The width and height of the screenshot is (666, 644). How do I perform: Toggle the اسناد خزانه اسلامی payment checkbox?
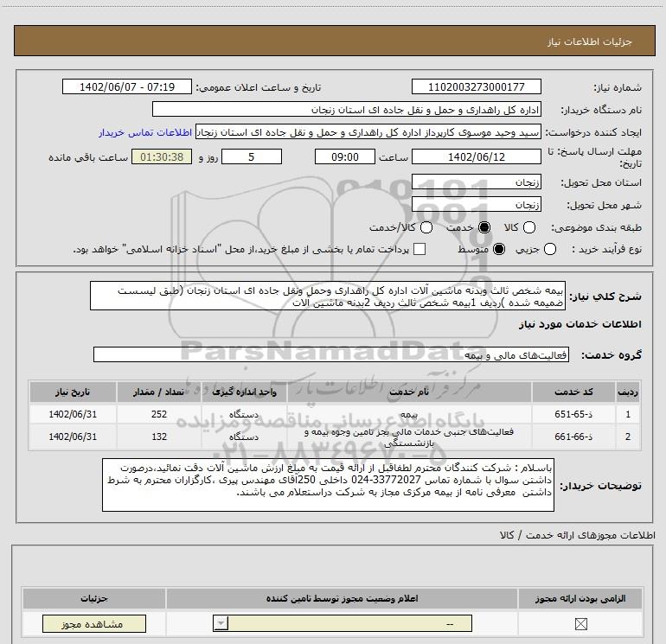coord(419,249)
